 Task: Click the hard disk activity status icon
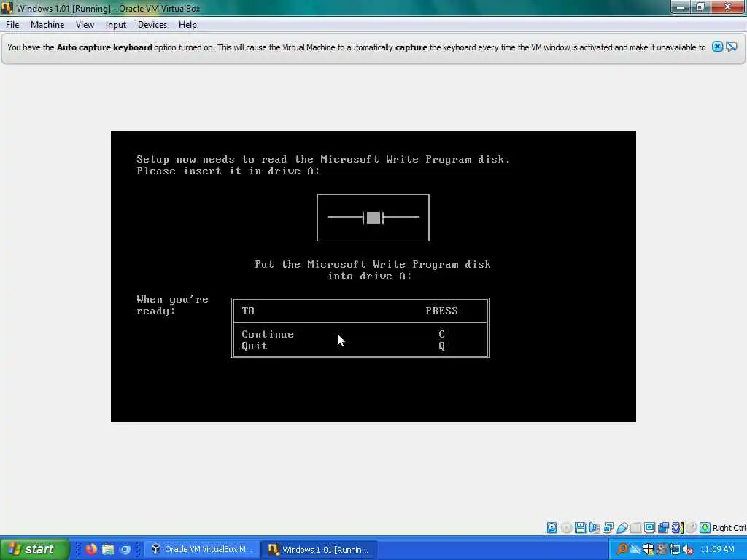(x=551, y=528)
